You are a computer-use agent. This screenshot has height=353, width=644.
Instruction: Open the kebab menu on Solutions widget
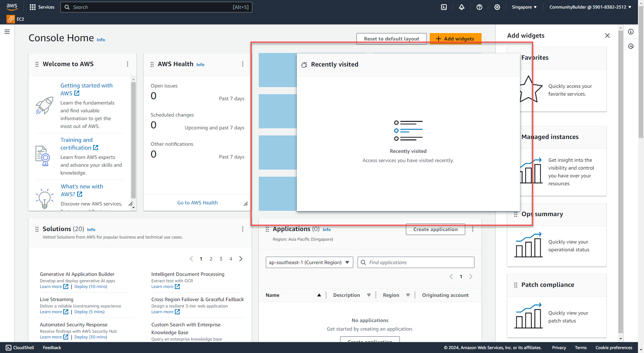tap(243, 229)
